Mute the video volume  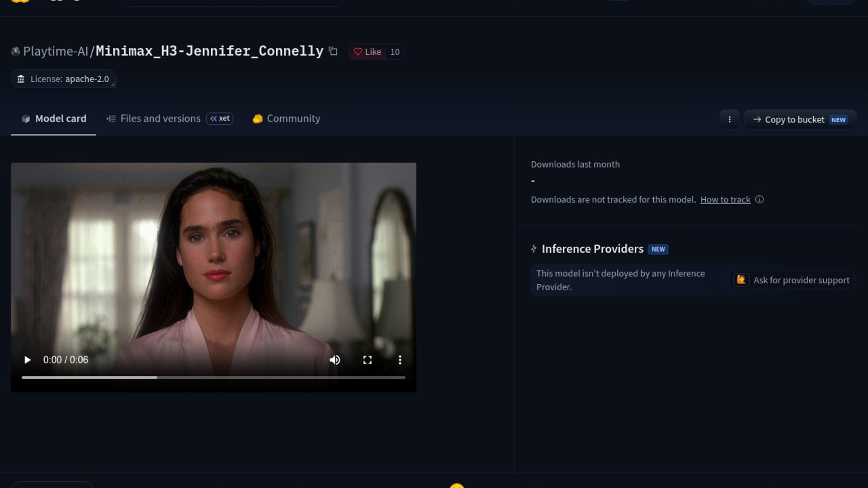(x=335, y=360)
